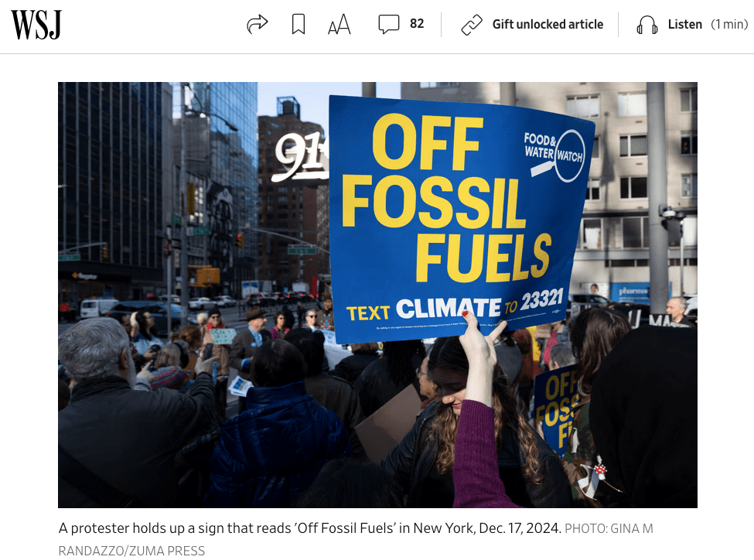754x560 pixels.
Task: Click the Text Climate to 23321 line
Action: point(455,306)
